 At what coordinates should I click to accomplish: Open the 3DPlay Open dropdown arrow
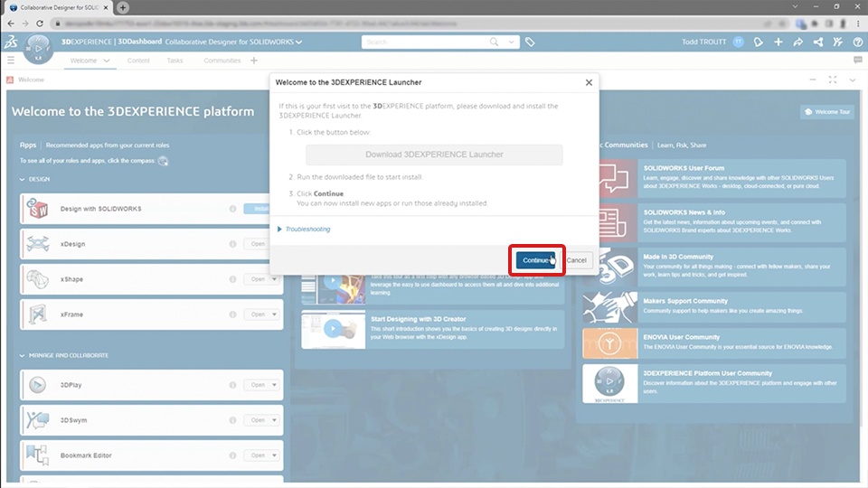click(274, 385)
